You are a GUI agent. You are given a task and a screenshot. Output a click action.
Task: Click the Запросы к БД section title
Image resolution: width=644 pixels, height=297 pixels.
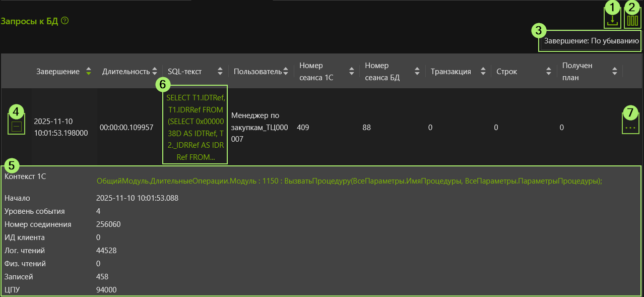29,21
